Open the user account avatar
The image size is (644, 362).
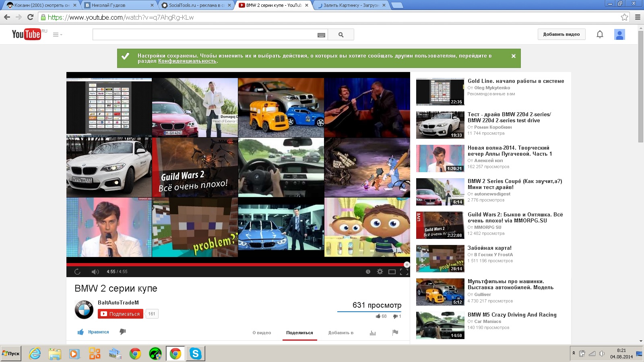(619, 35)
